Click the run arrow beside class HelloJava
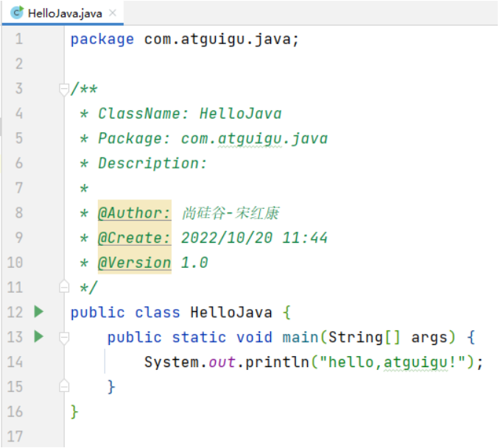 point(38,312)
